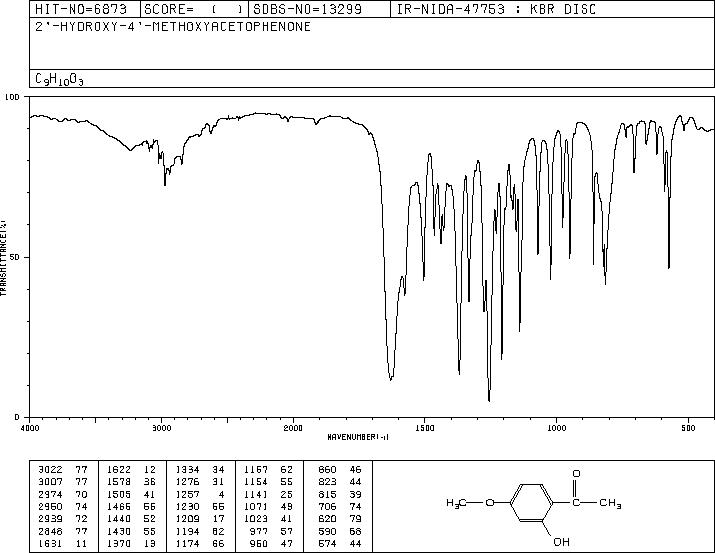Screen dimensions: 715x553
Task: Select peak table entry 823
Action: pyautogui.click(x=340, y=482)
